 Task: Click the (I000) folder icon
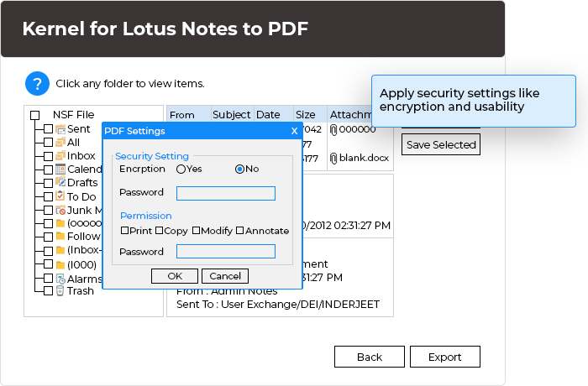click(x=60, y=265)
